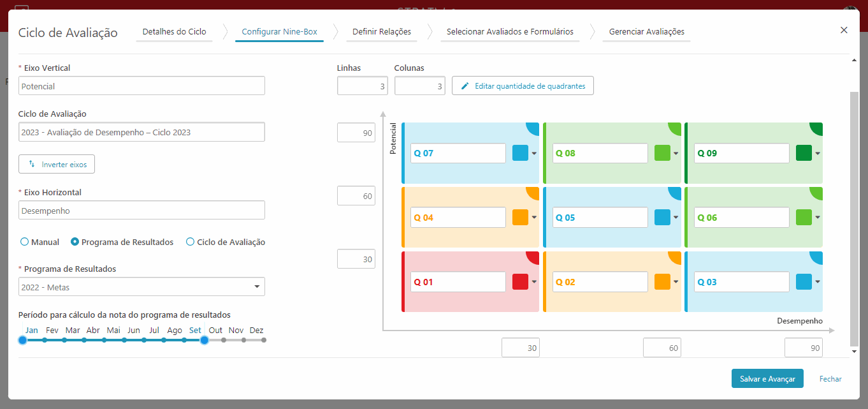Open the Programa de Resultados dropdown
Image resolution: width=868 pixels, height=409 pixels.
141,286
